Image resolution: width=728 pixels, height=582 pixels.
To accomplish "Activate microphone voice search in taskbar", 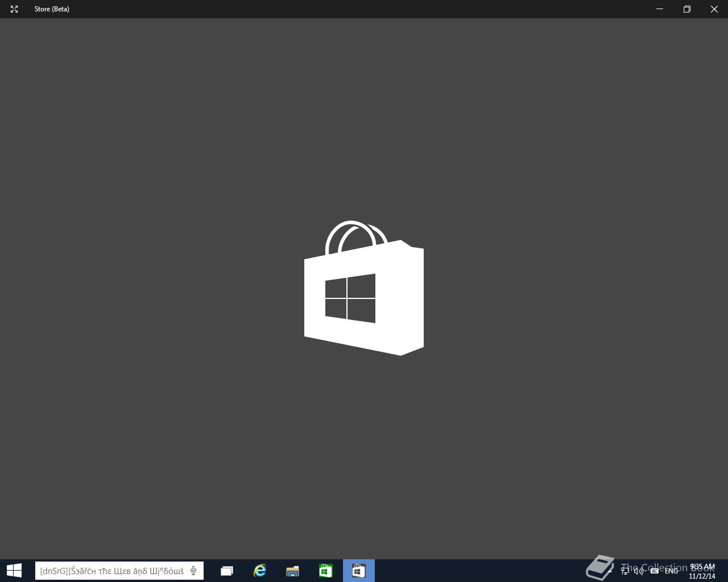I will pyautogui.click(x=193, y=571).
